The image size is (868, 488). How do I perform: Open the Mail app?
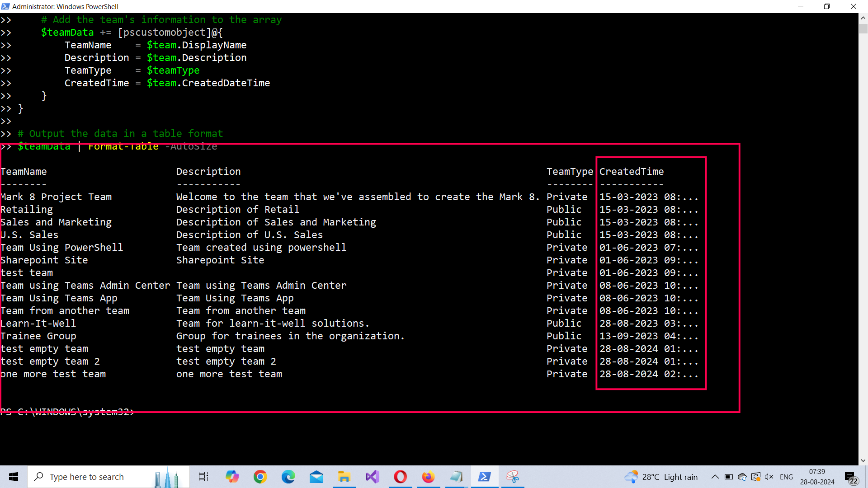click(316, 477)
